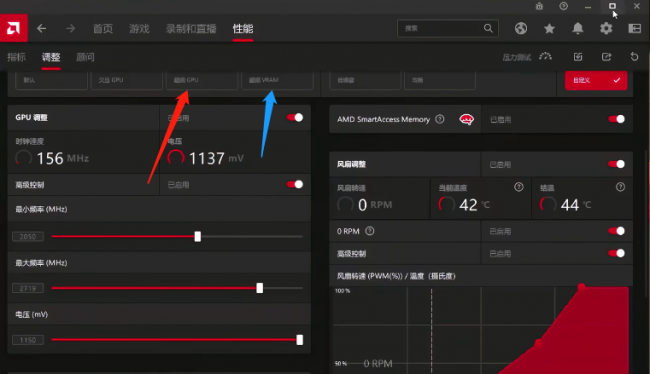The height and width of the screenshot is (374, 650).
Task: Toggle AMD SmartAccess Memory switch
Action: point(616,119)
